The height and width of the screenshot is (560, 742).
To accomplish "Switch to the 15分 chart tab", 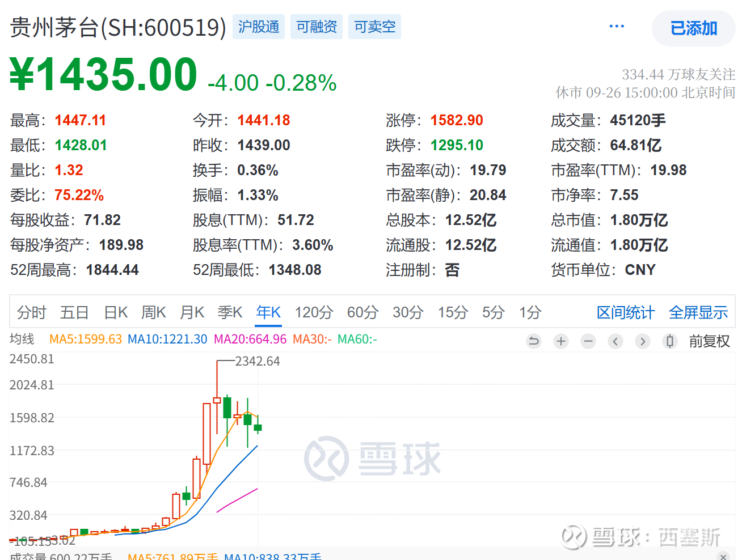I will pos(453,312).
